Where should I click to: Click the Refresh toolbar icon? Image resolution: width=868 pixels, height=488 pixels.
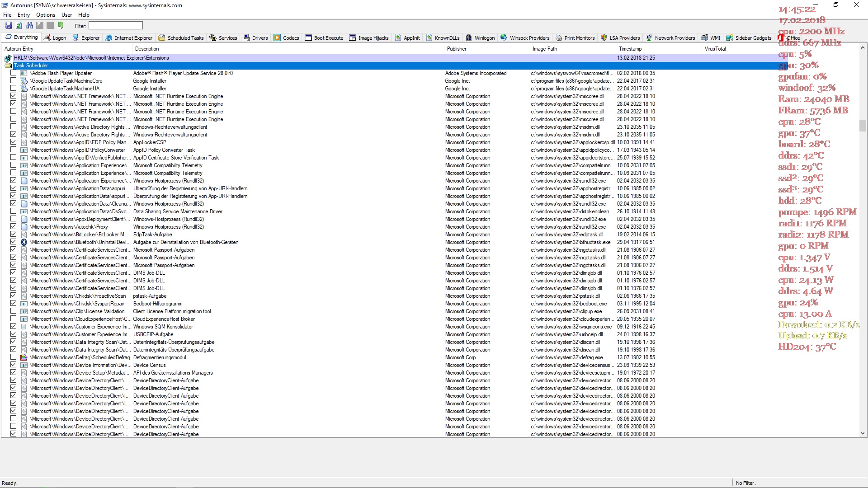(19, 26)
